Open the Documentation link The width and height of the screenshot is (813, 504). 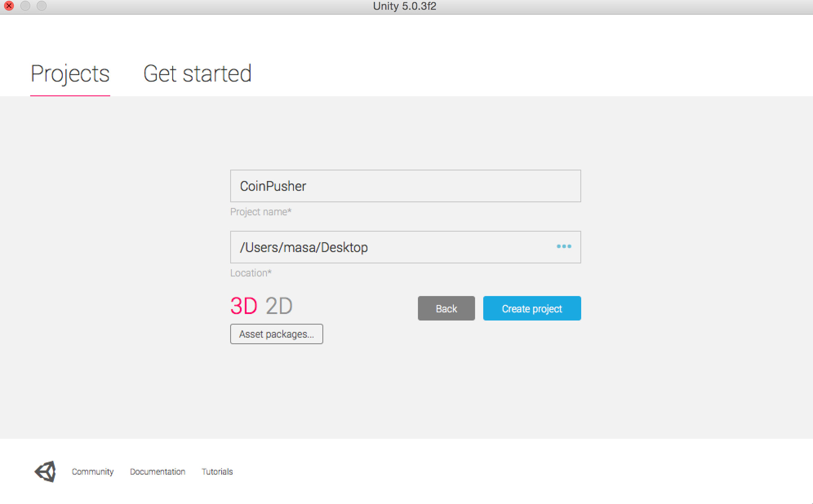coord(158,472)
